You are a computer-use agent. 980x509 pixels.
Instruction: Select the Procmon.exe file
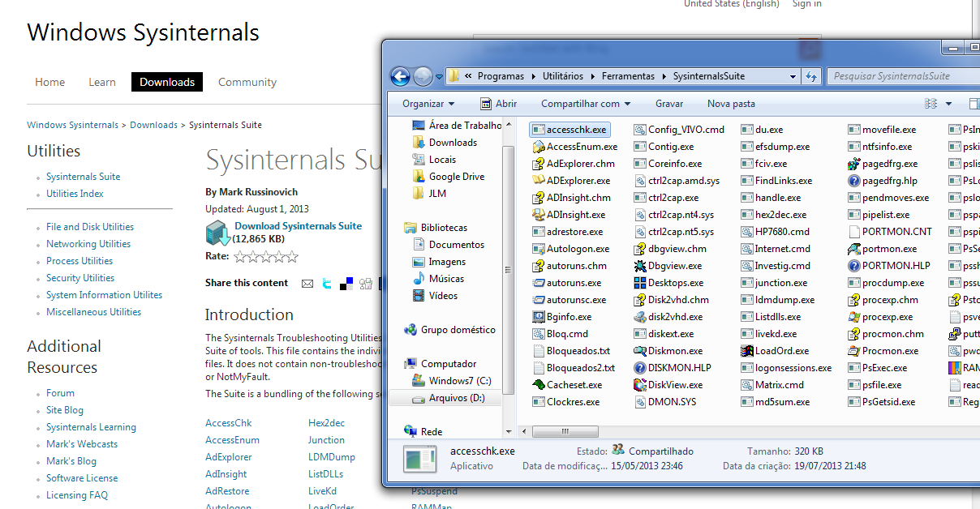tap(883, 351)
